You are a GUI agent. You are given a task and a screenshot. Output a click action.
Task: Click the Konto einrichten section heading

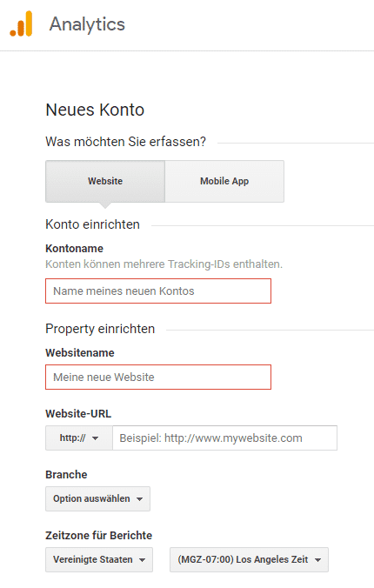[x=93, y=224]
